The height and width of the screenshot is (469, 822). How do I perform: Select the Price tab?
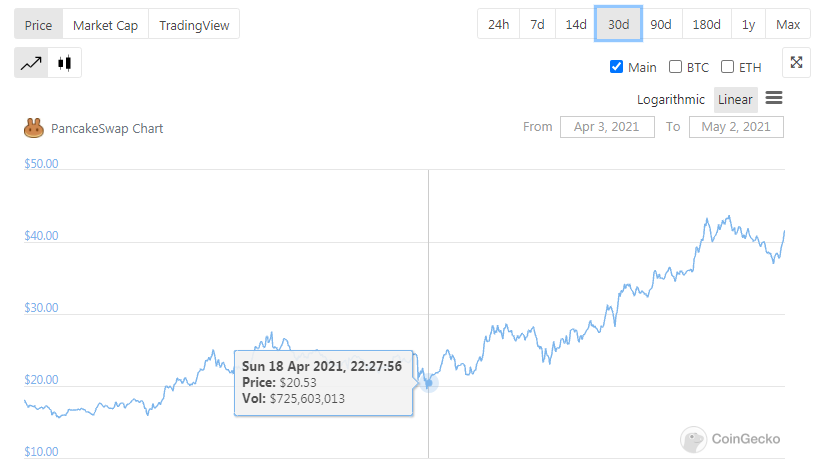coord(38,25)
